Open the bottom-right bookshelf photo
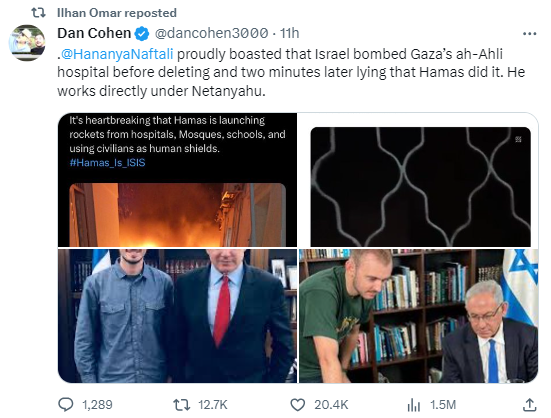The width and height of the screenshot is (551, 418). [x=418, y=316]
